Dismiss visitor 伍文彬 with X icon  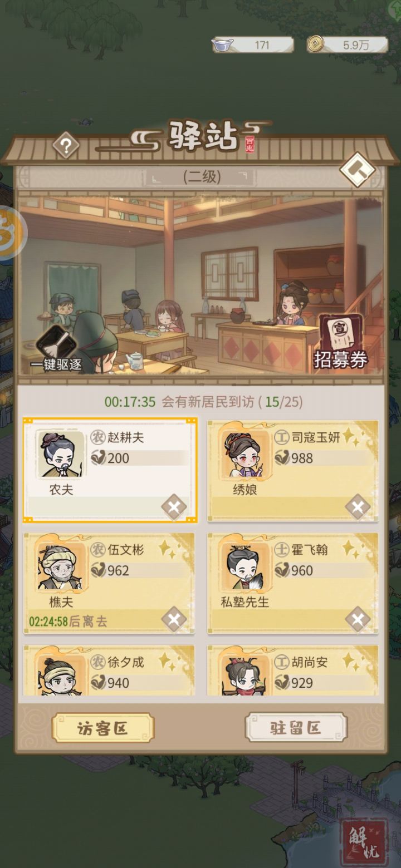tap(174, 619)
